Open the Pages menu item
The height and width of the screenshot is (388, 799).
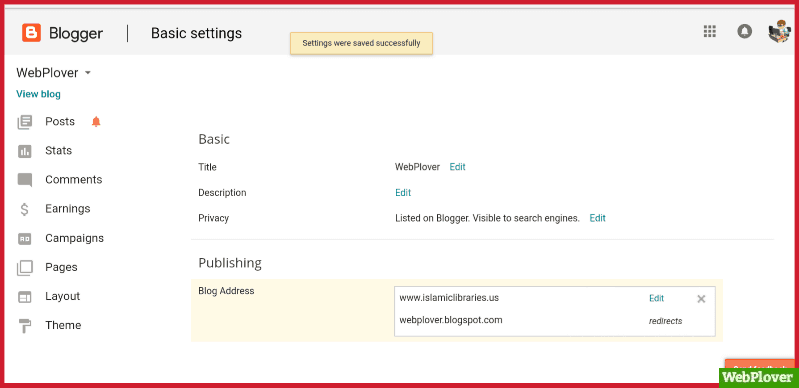tap(61, 267)
